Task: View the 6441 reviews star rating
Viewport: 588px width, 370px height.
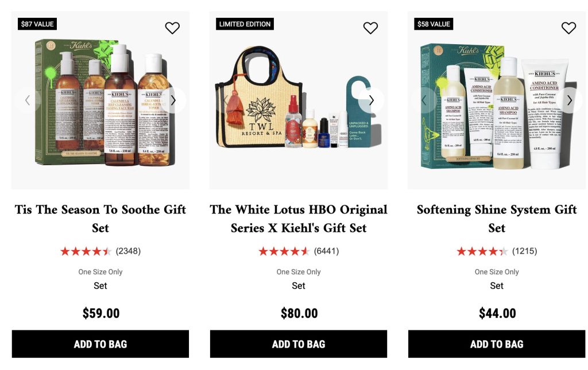Action: 284,251
